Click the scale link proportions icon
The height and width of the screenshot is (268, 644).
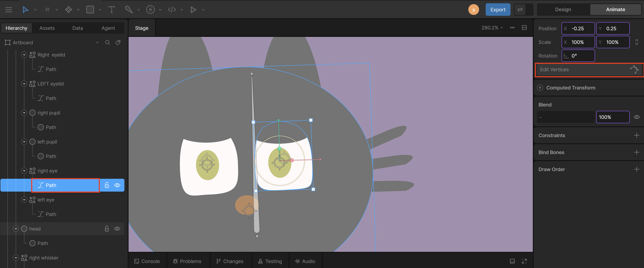point(637,42)
